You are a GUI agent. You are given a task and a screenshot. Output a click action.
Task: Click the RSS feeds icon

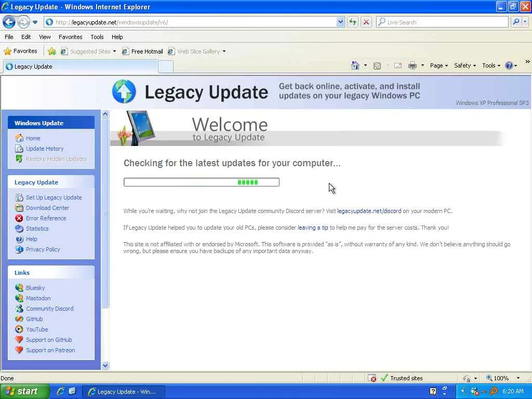point(377,66)
